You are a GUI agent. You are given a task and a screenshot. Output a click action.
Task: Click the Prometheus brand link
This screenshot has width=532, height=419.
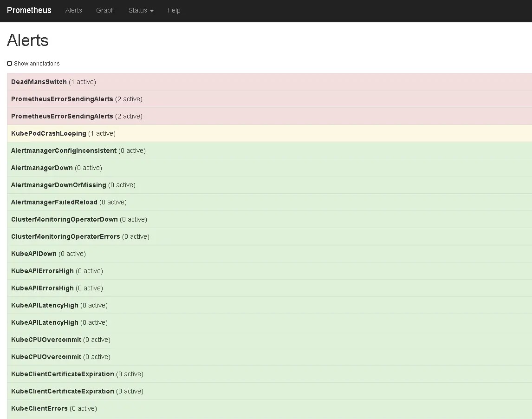coord(29,10)
